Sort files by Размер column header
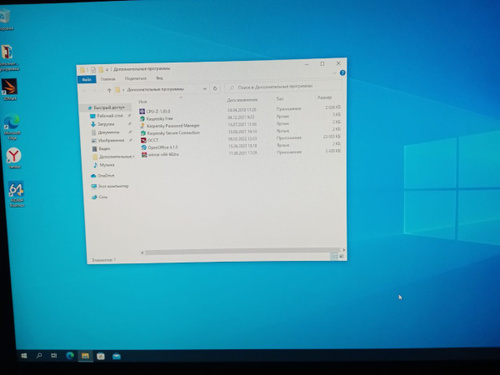Screen dimensions: 500x375 324,97
